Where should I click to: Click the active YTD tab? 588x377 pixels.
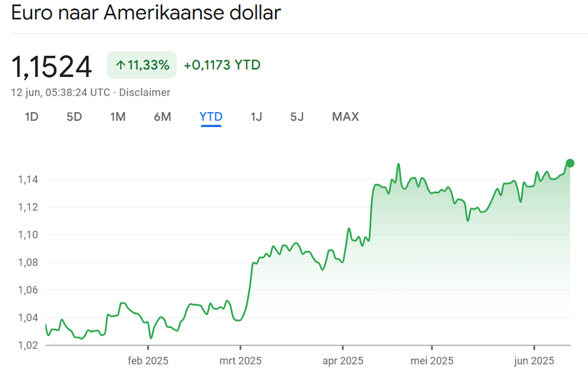[x=211, y=117]
